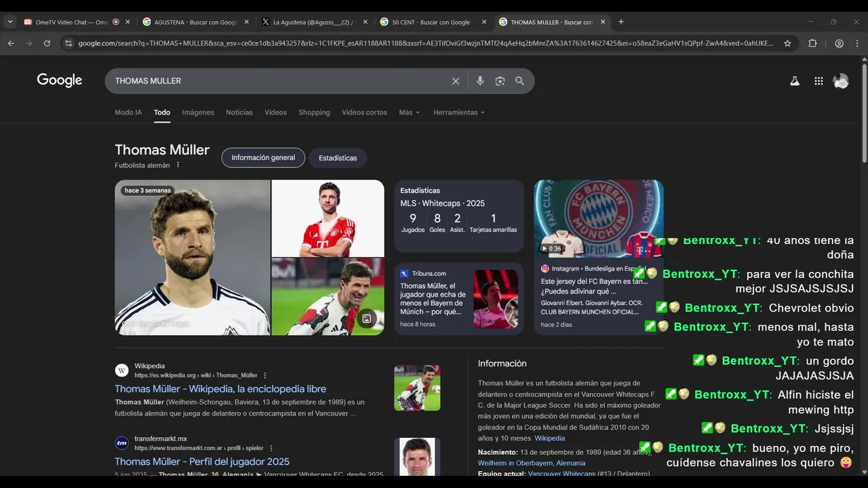Play the Instagram FC Bayern video
This screenshot has height=488, width=868.
tap(599, 218)
